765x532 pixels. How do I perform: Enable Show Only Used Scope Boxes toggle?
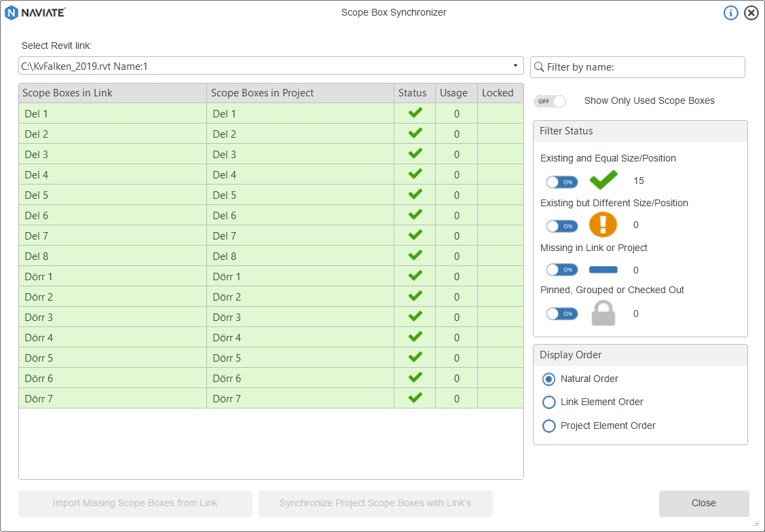pyautogui.click(x=550, y=101)
